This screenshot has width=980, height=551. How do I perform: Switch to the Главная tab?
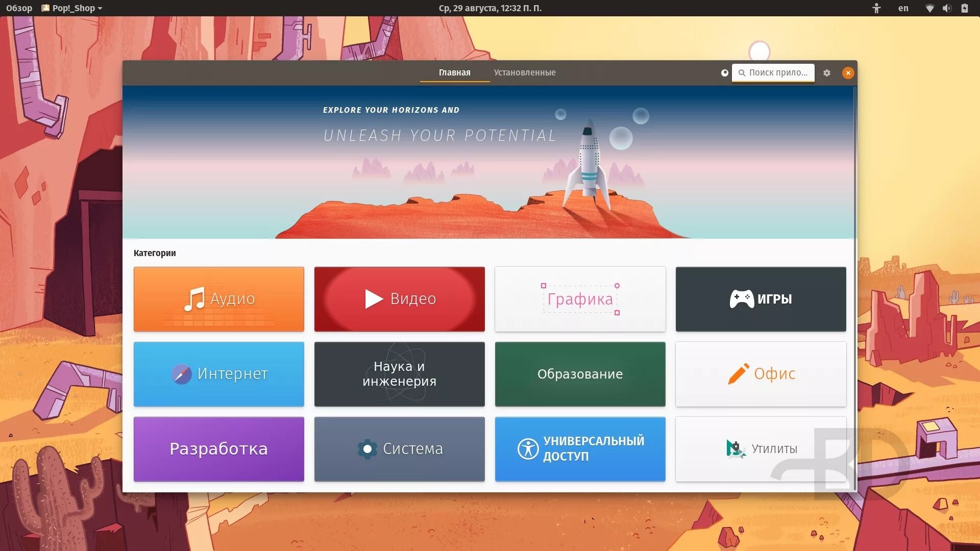click(454, 72)
